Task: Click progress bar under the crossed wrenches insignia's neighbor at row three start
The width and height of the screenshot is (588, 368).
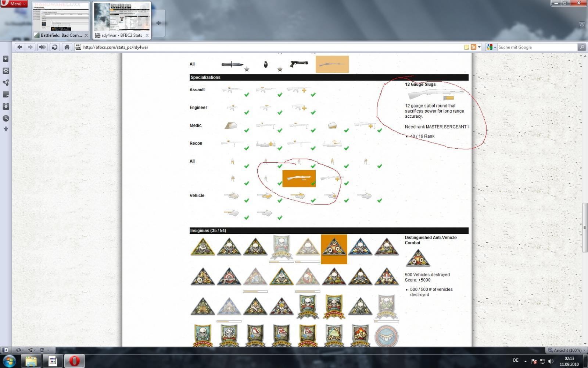Action: [229, 321]
